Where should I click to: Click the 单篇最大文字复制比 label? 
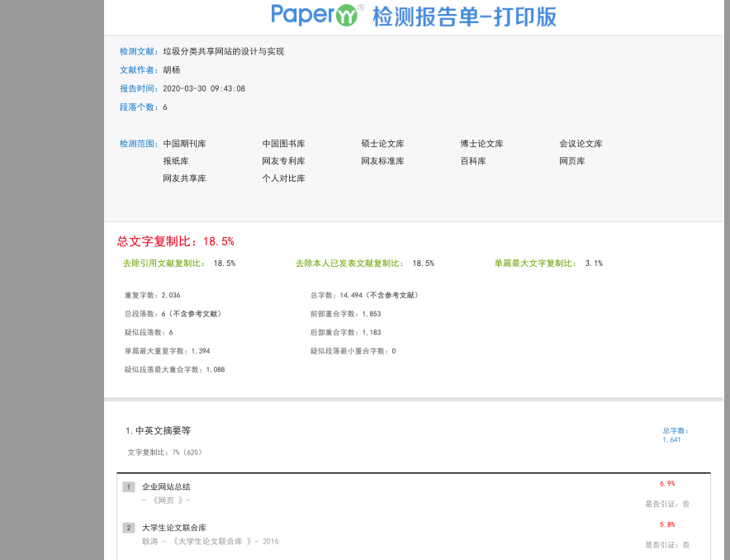(535, 263)
